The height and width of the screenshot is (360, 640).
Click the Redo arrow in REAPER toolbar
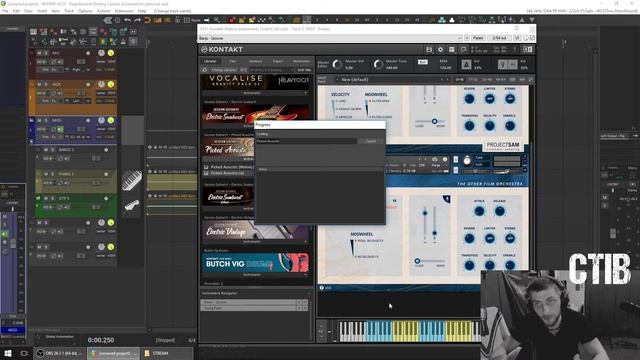point(138,20)
